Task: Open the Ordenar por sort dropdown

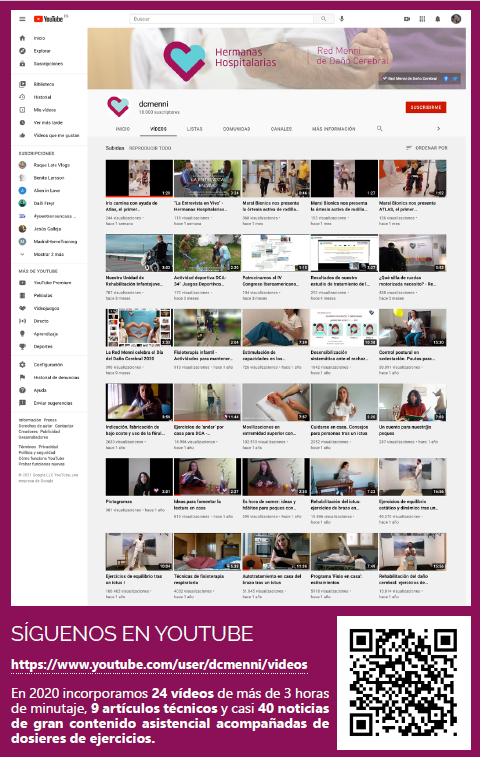Action: click(x=426, y=148)
